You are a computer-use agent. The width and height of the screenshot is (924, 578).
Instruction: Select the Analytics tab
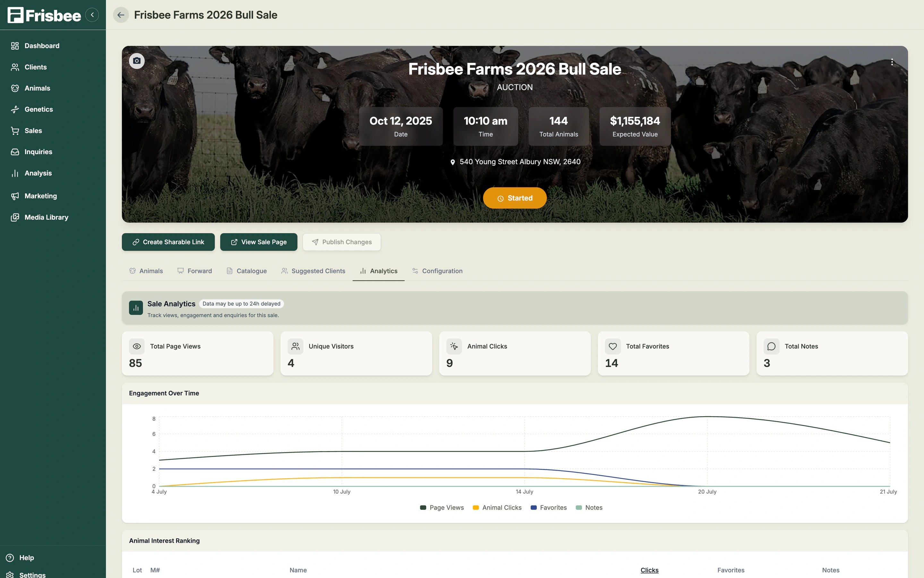click(378, 271)
